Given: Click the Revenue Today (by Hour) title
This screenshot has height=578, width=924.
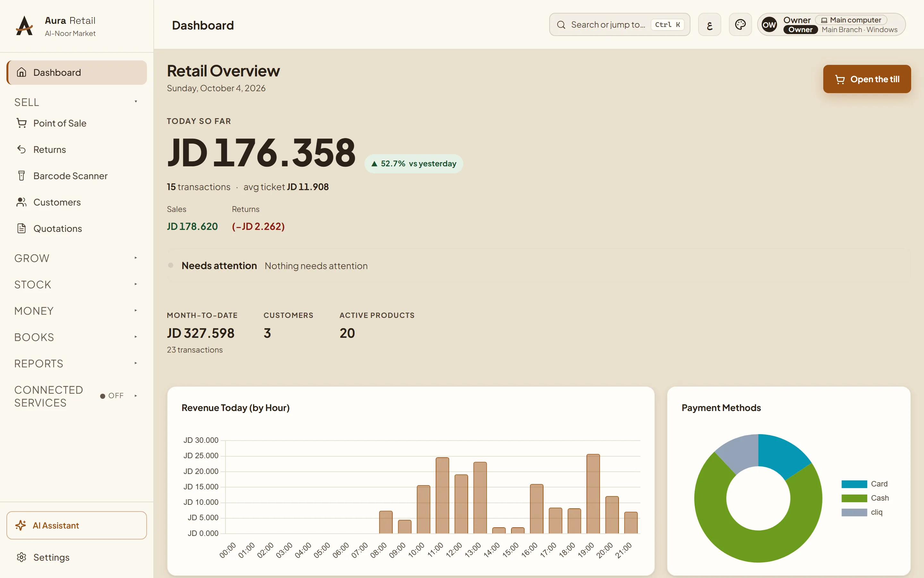Looking at the screenshot, I should coord(235,408).
